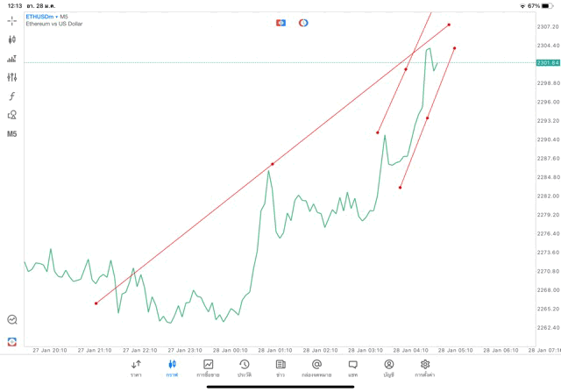Tap the red-blue one-click trading icon in sidebar
This screenshot has width=561, height=392.
[12, 341]
